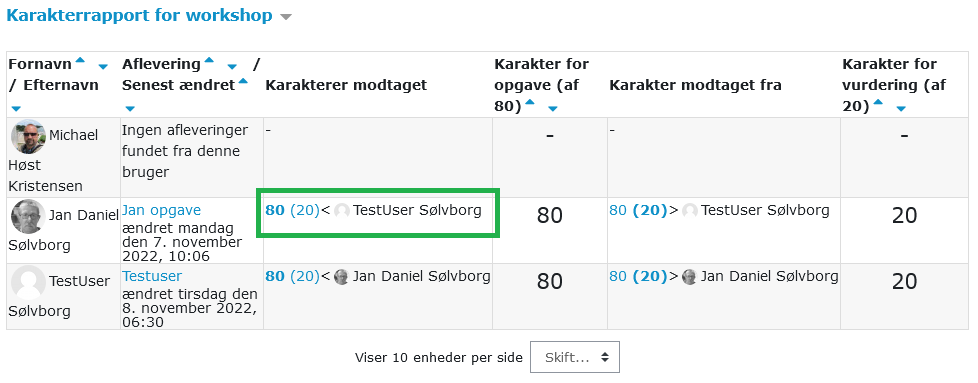Open grade 80 (20) given to TestUser Sølvborg
The width and height of the screenshot is (978, 383).
[x=638, y=210]
